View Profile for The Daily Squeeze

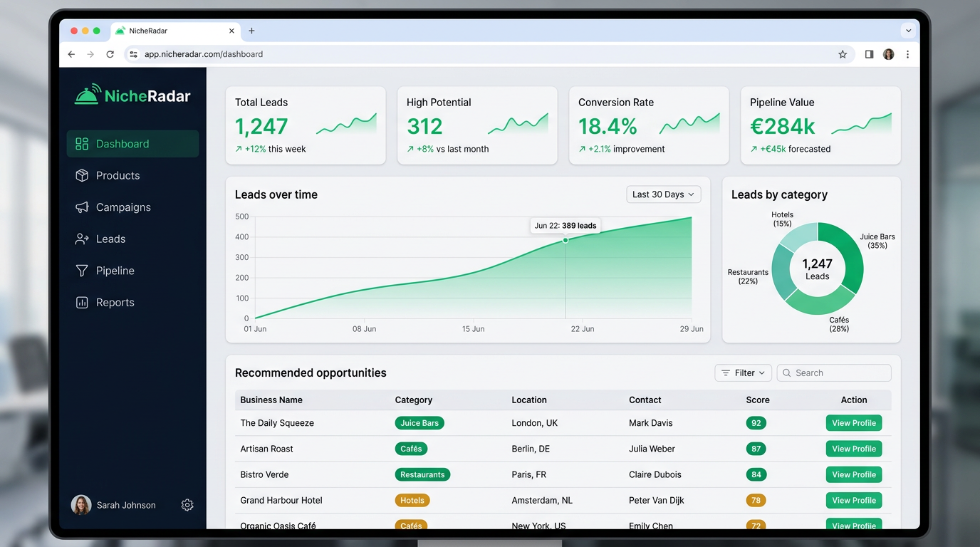pyautogui.click(x=854, y=423)
